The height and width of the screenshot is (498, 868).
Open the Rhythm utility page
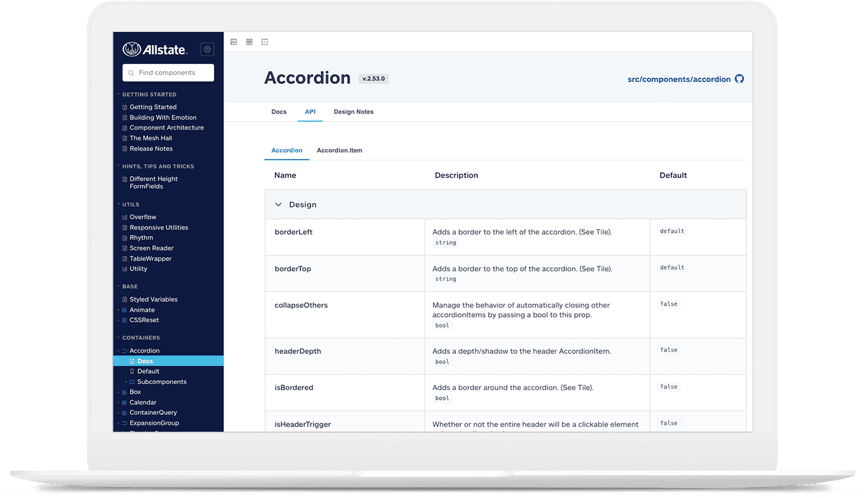tap(142, 238)
